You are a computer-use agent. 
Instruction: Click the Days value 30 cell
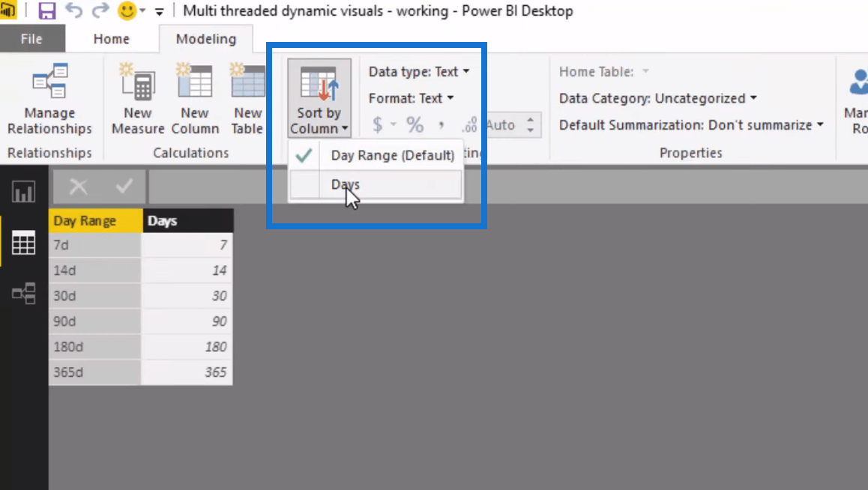[x=187, y=296]
